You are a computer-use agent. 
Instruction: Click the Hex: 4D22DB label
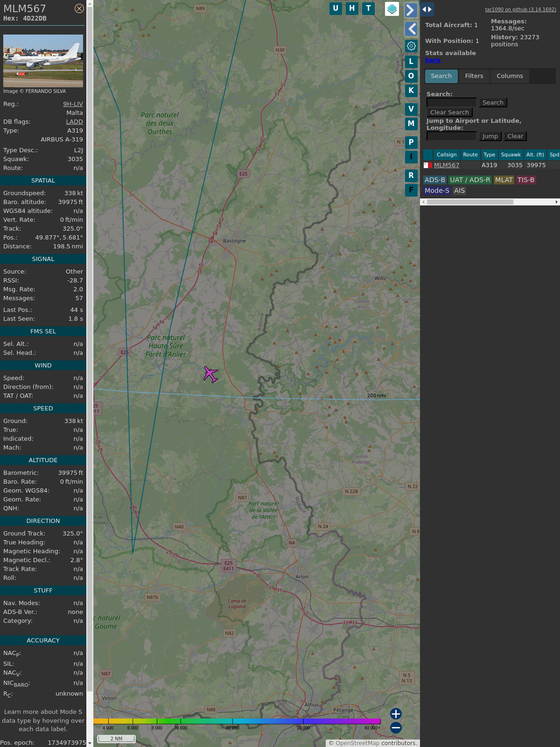click(25, 19)
